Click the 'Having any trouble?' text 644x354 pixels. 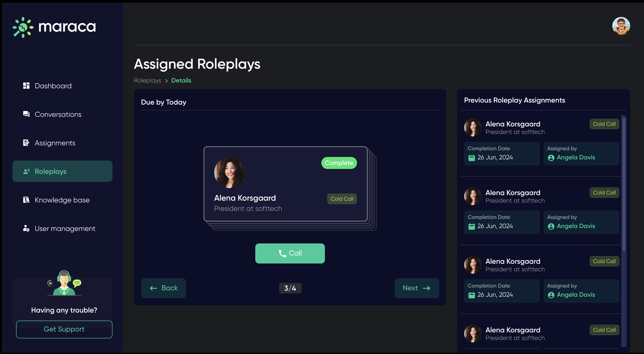coord(64,310)
